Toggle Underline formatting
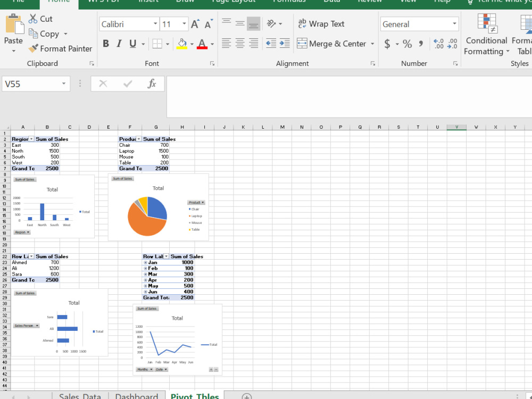The width and height of the screenshot is (532, 399). pyautogui.click(x=132, y=44)
